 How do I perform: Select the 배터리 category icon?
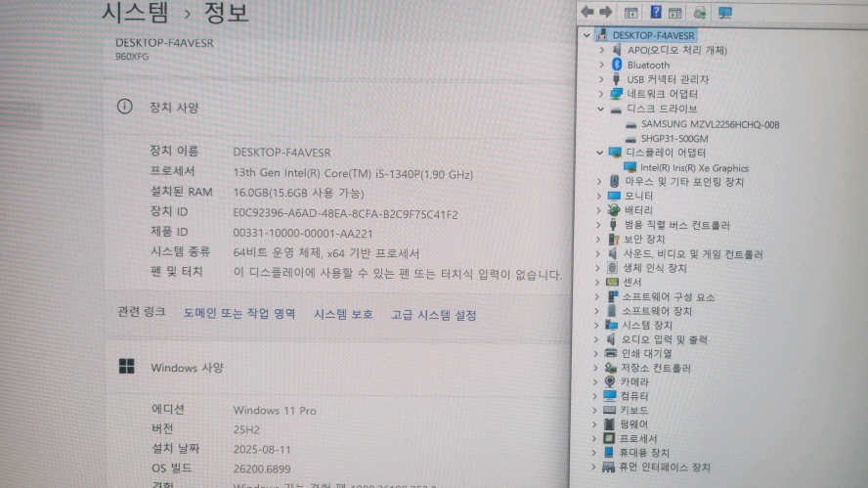614,210
